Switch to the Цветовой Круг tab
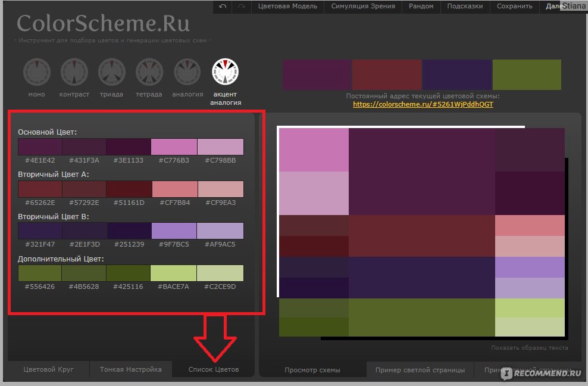 tap(48, 369)
